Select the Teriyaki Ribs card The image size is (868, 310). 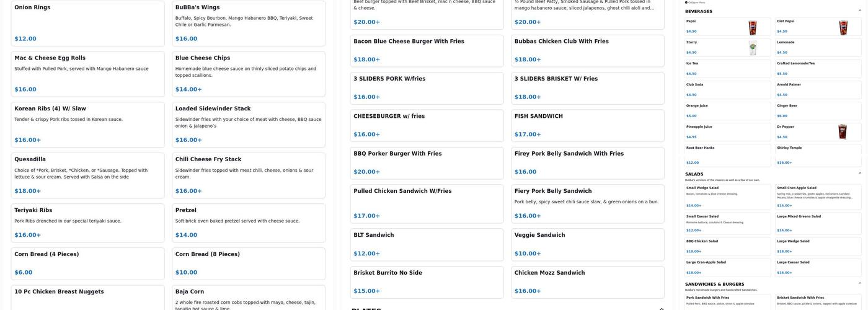click(87, 223)
